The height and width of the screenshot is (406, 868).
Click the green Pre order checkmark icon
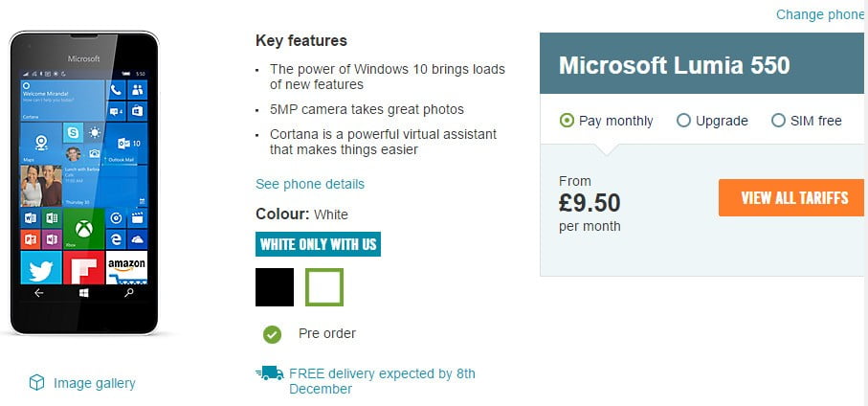pos(273,334)
